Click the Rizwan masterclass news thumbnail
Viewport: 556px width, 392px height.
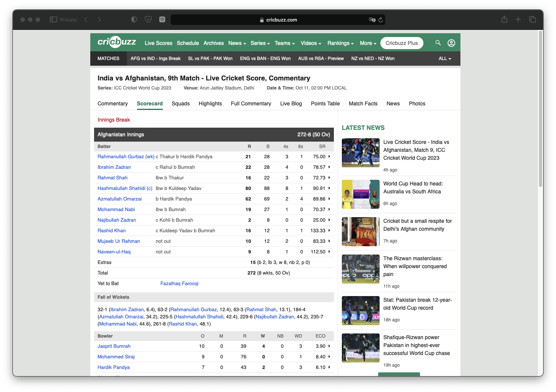(x=360, y=269)
